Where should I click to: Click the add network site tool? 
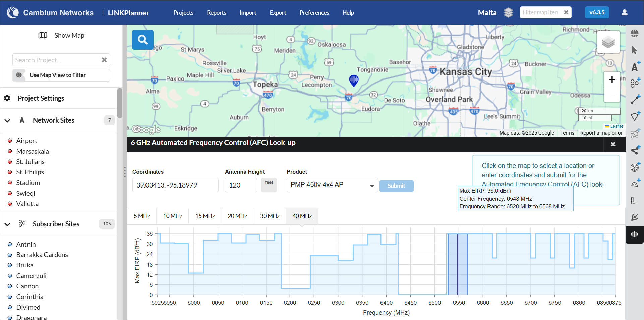[x=635, y=67]
